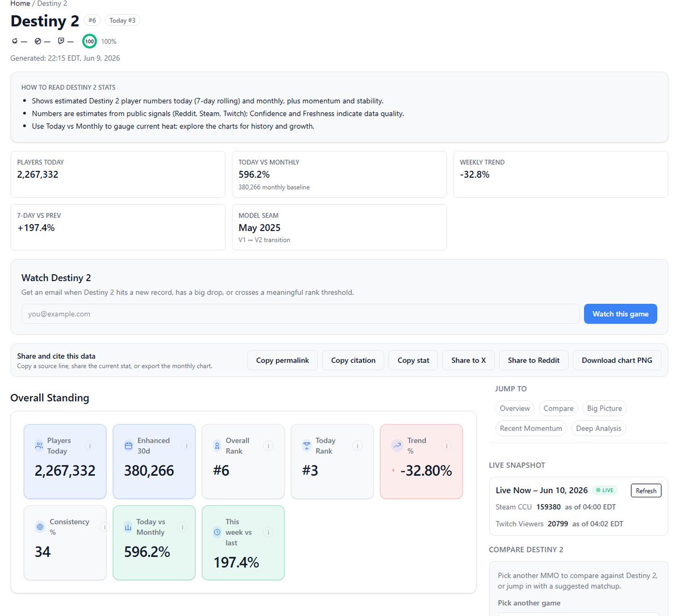Share this data to X
This screenshot has width=681, height=616.
pos(469,361)
